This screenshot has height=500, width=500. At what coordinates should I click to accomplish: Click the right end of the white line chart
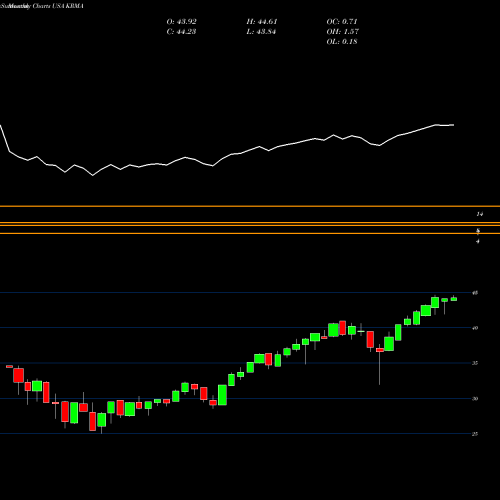click(x=453, y=125)
